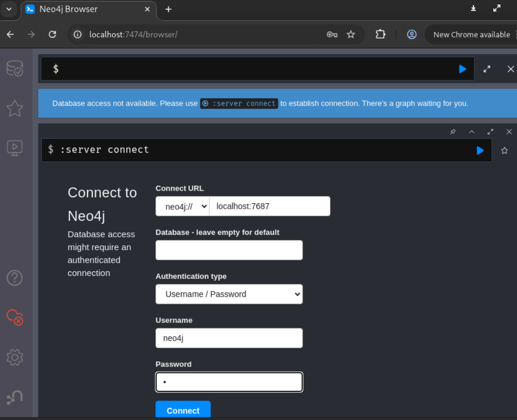Viewport: 517px width, 420px height.
Task: Open the Guides sidebar icon
Action: [x=15, y=148]
